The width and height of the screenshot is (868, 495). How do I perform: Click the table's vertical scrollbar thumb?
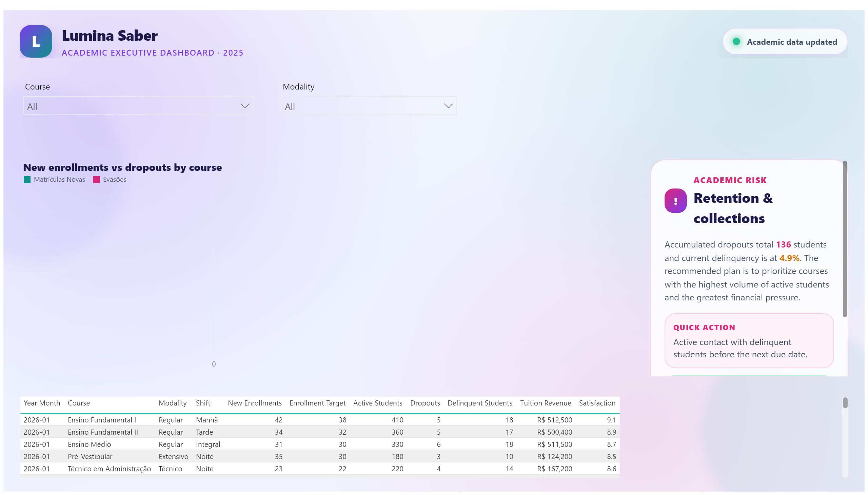click(845, 402)
